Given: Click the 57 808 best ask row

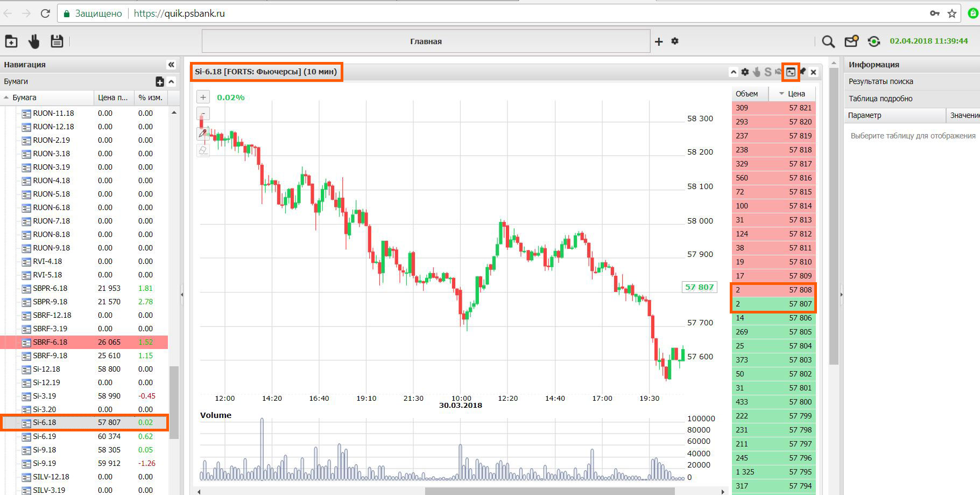Looking at the screenshot, I should tap(773, 290).
